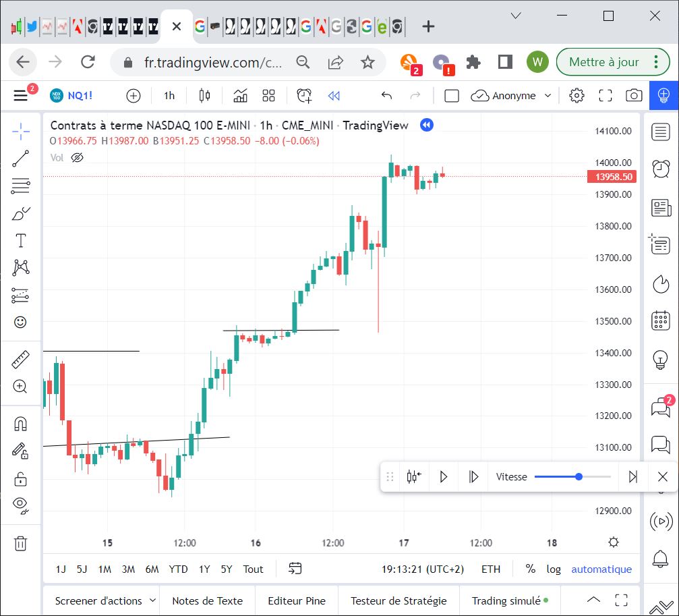This screenshot has width=679, height=616.
Task: Open the hotlists flame panel
Action: point(660,285)
